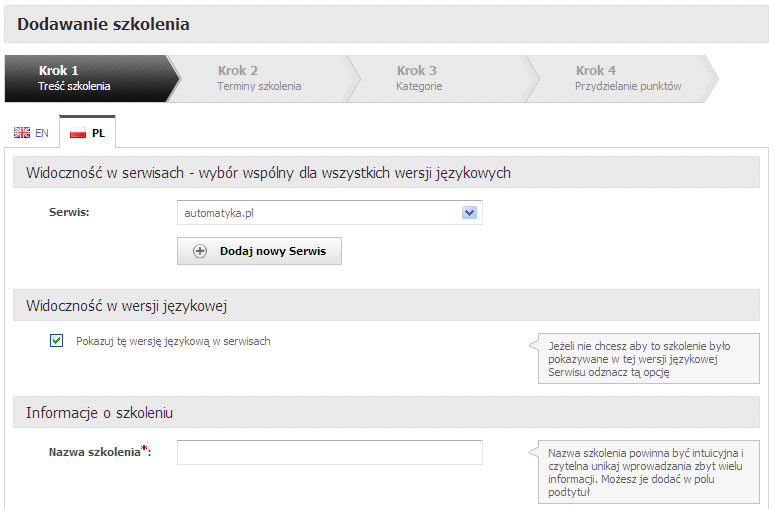This screenshot has height=509, width=775.
Task: Click the hint starting Nazwa szkolenia powinna
Action: pyautogui.click(x=648, y=472)
